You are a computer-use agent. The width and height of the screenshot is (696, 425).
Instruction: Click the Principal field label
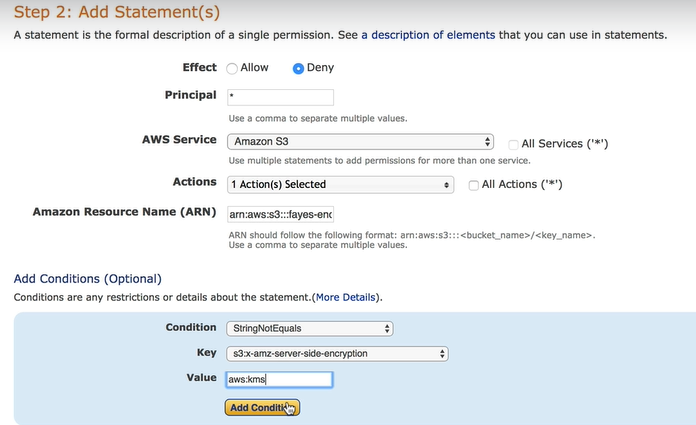pos(190,95)
